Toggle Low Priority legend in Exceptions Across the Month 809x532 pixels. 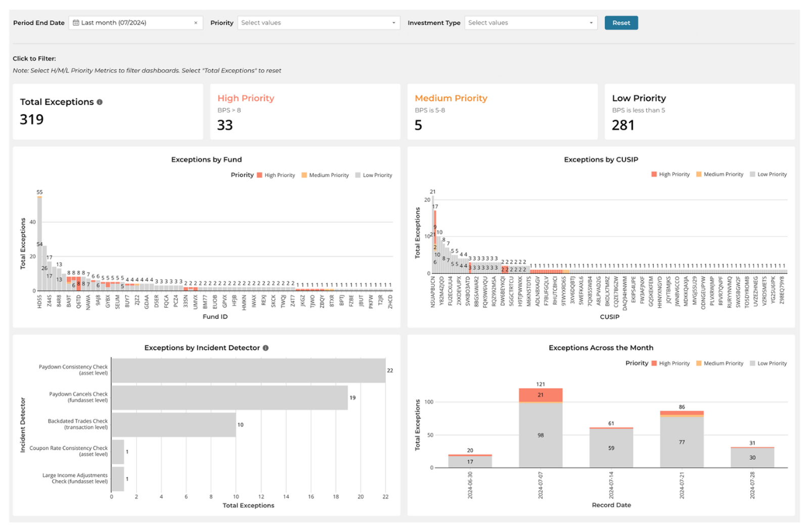(768, 363)
